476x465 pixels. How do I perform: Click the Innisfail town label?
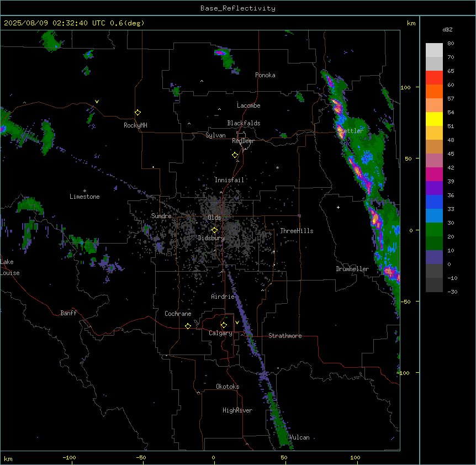coord(229,180)
